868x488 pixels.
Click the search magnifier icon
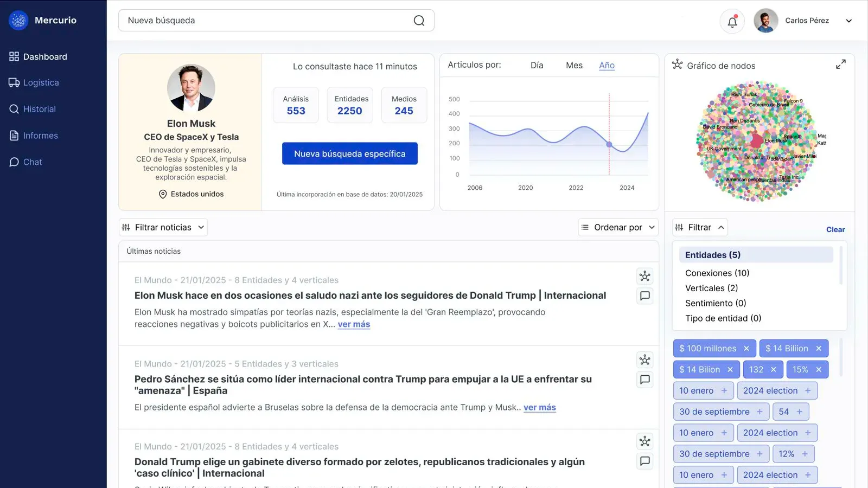(x=419, y=21)
